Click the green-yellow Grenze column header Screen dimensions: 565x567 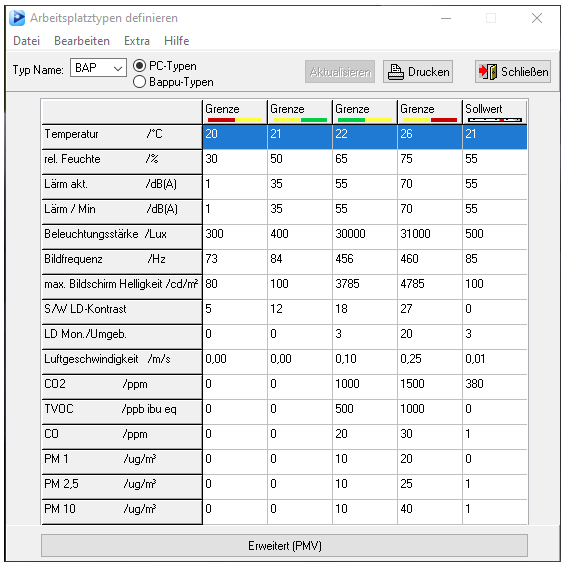(x=365, y=112)
